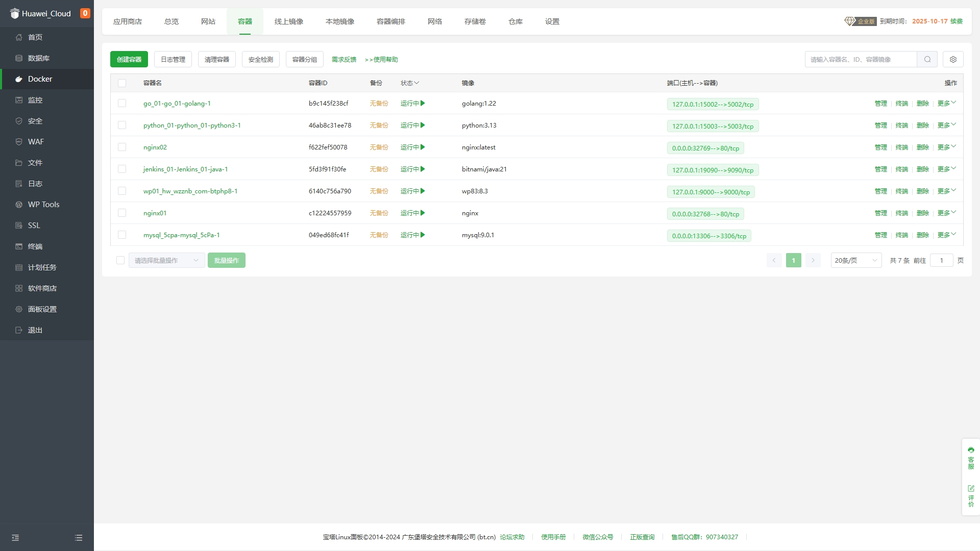The width and height of the screenshot is (980, 551).
Task: Click the previous page arrow
Action: coord(774,260)
